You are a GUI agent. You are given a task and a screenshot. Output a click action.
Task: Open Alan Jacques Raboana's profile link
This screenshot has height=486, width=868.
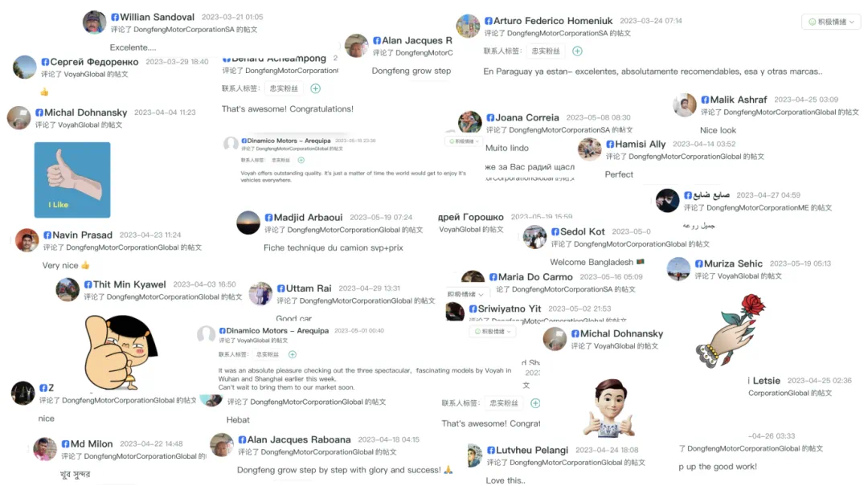coord(298,439)
